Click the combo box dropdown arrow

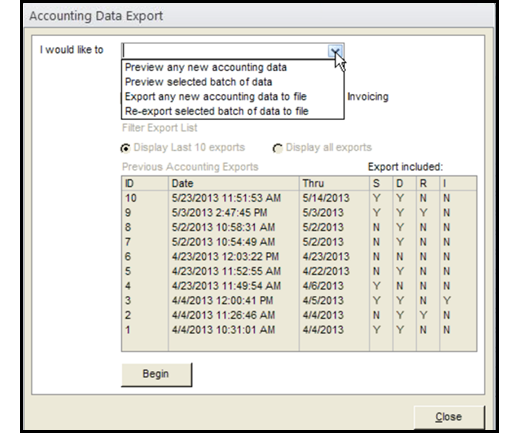click(x=335, y=51)
